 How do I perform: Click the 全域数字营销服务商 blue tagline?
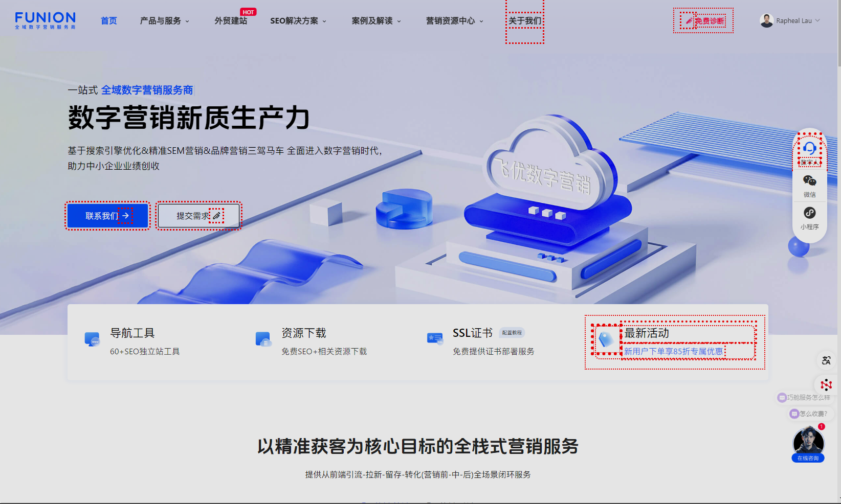click(147, 90)
